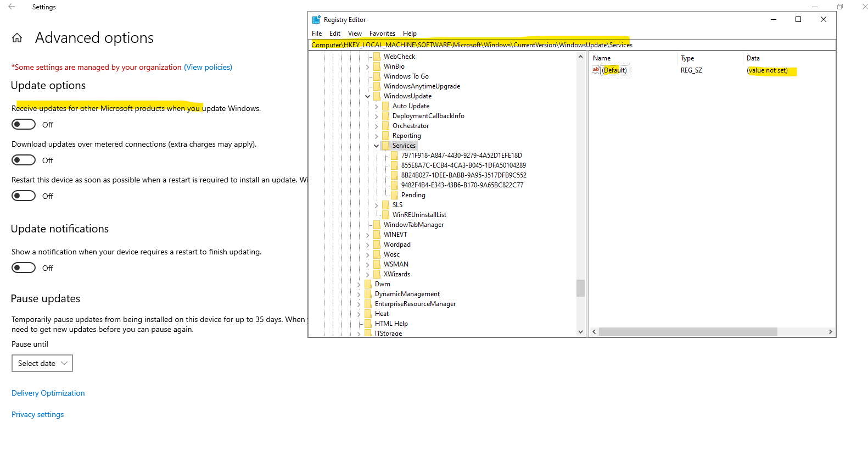Select the Windows To Go folder icon
868x472 pixels.
(377, 76)
